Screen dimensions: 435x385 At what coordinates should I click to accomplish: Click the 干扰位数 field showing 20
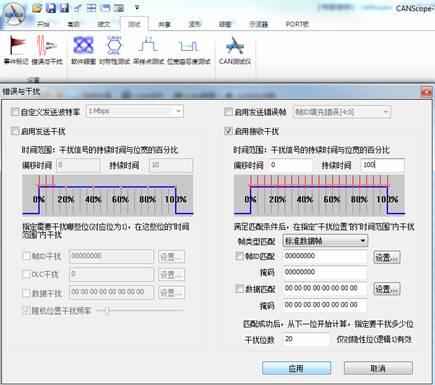[306, 339]
